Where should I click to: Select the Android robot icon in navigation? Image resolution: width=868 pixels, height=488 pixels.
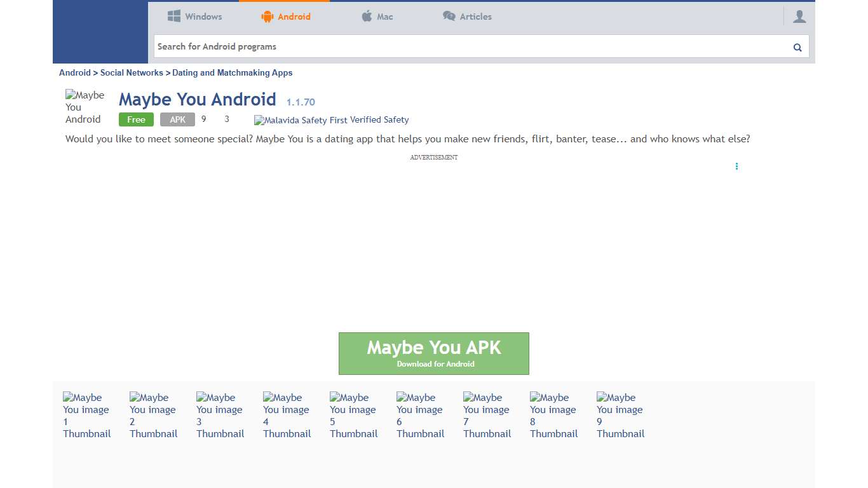[266, 16]
